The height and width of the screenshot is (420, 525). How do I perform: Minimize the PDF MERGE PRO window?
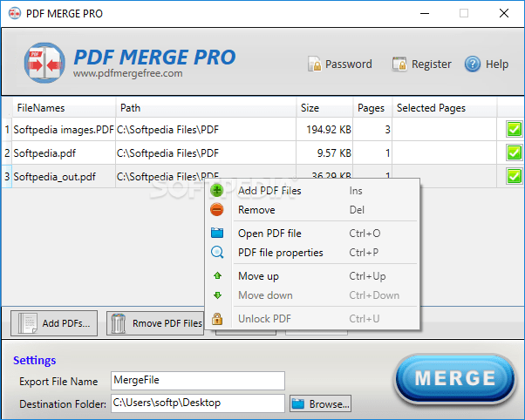click(x=425, y=13)
